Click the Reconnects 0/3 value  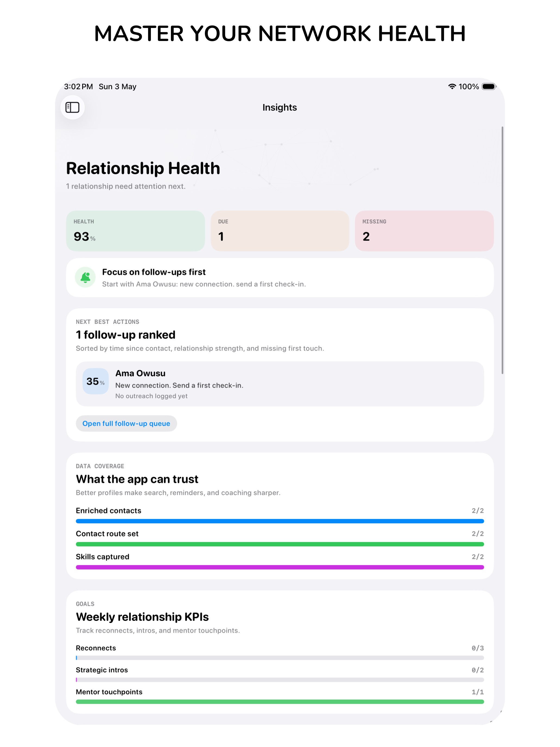click(478, 648)
